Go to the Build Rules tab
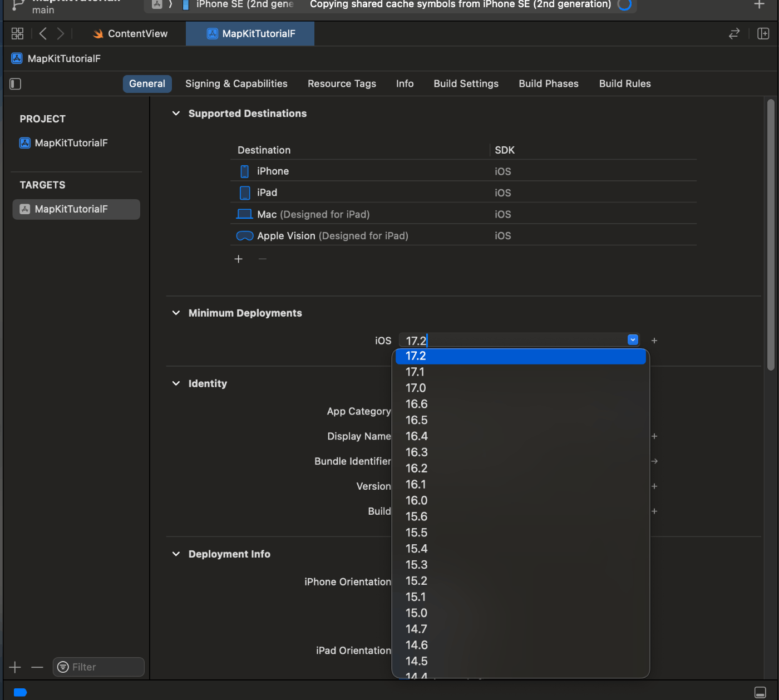 [625, 83]
